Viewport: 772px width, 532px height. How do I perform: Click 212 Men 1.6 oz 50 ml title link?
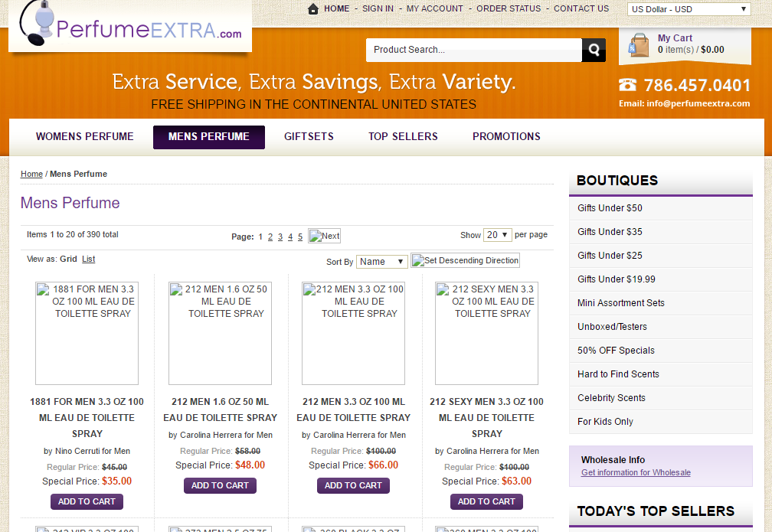click(x=220, y=410)
